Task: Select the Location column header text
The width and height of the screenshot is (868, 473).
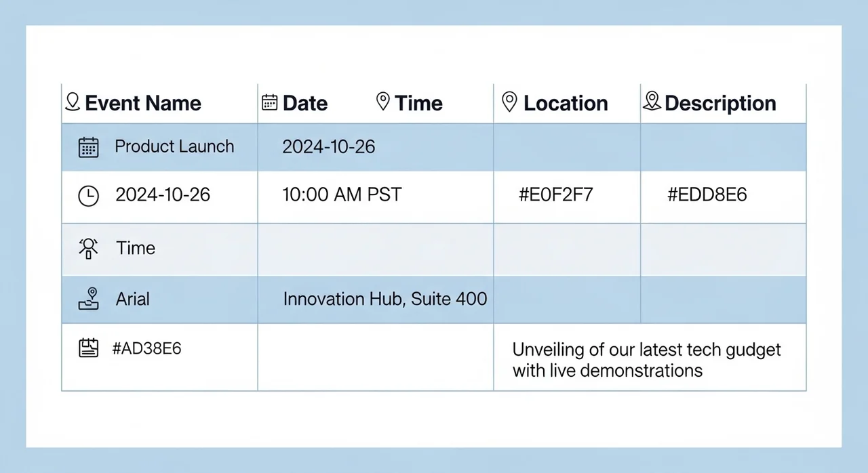Action: tap(566, 103)
